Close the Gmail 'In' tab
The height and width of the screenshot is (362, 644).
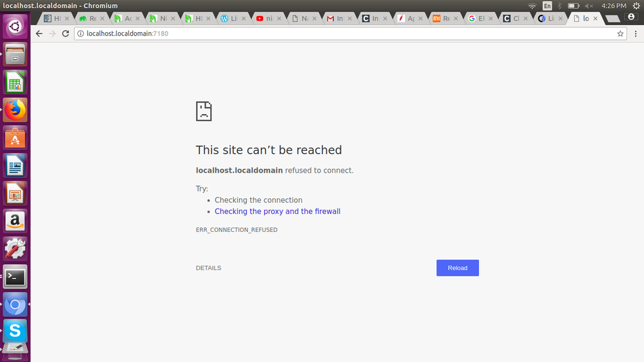pos(349,19)
